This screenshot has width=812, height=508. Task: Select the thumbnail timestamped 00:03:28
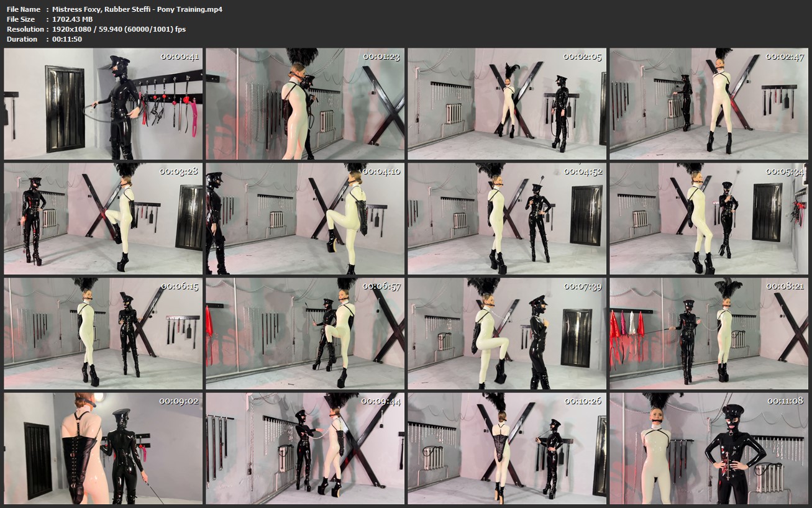coord(103,219)
